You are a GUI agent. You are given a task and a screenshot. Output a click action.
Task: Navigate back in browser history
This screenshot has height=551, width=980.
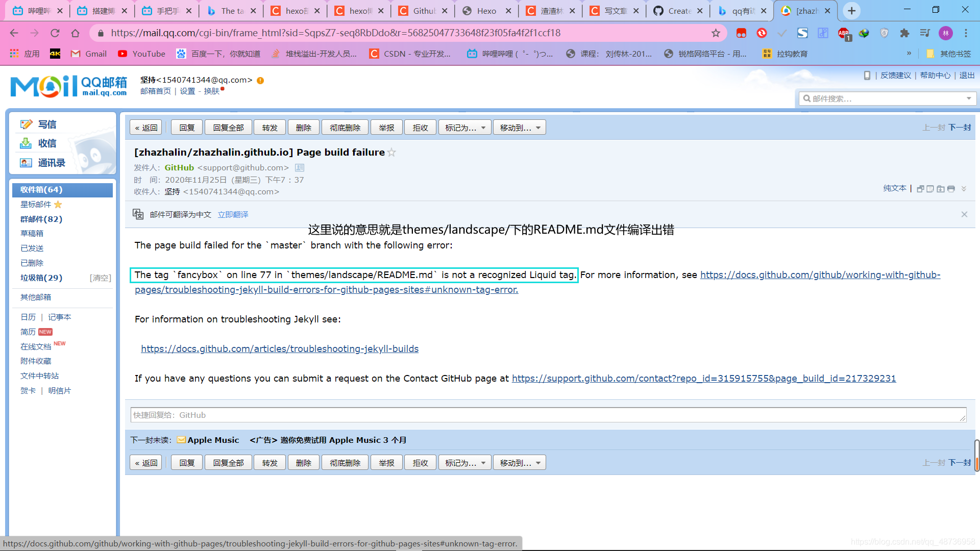[x=14, y=33]
